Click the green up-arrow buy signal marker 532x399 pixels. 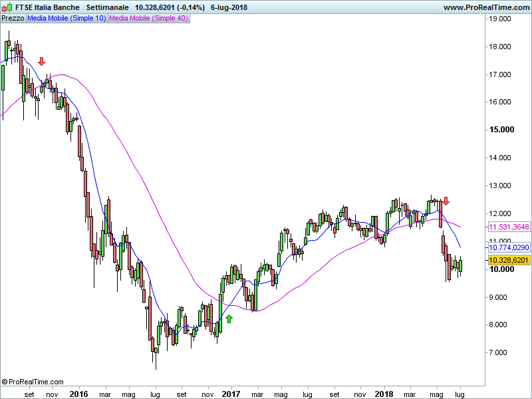tap(229, 319)
